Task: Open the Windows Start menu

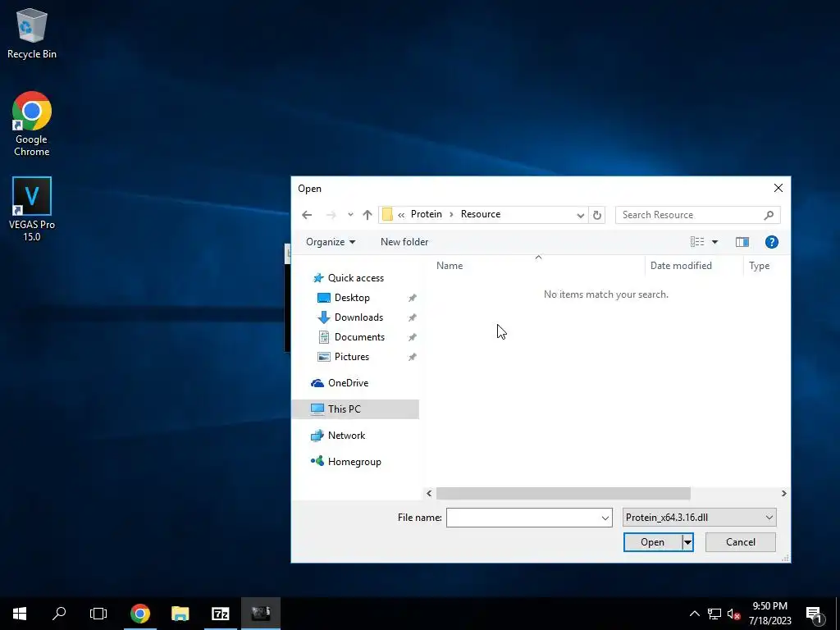Action: (20, 614)
